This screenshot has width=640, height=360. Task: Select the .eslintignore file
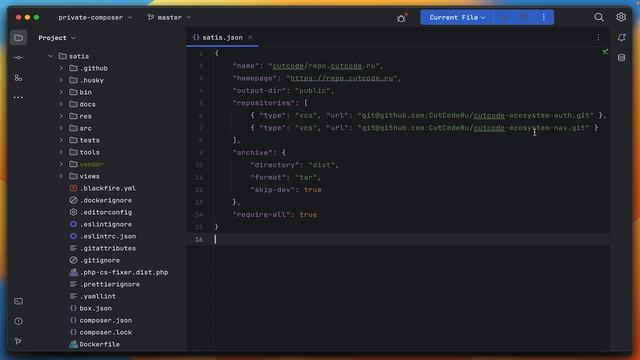tap(106, 224)
